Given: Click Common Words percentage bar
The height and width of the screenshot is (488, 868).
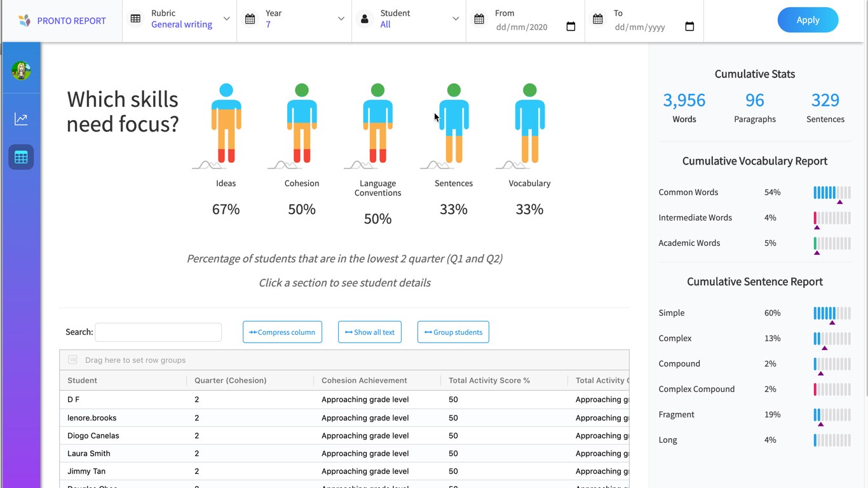Looking at the screenshot, I should pos(832,192).
